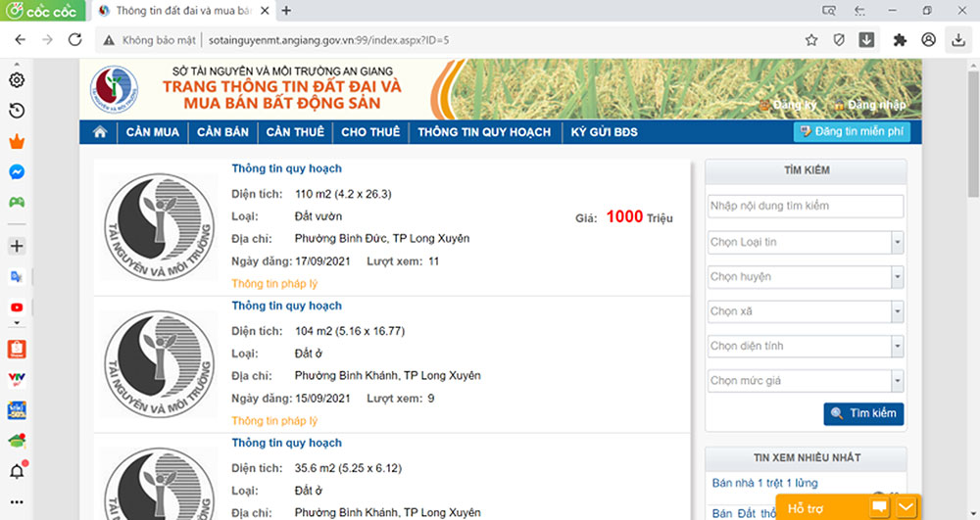Image resolution: width=980 pixels, height=520 pixels.
Task: Click the 1000 Triệu price text
Action: pos(639,217)
